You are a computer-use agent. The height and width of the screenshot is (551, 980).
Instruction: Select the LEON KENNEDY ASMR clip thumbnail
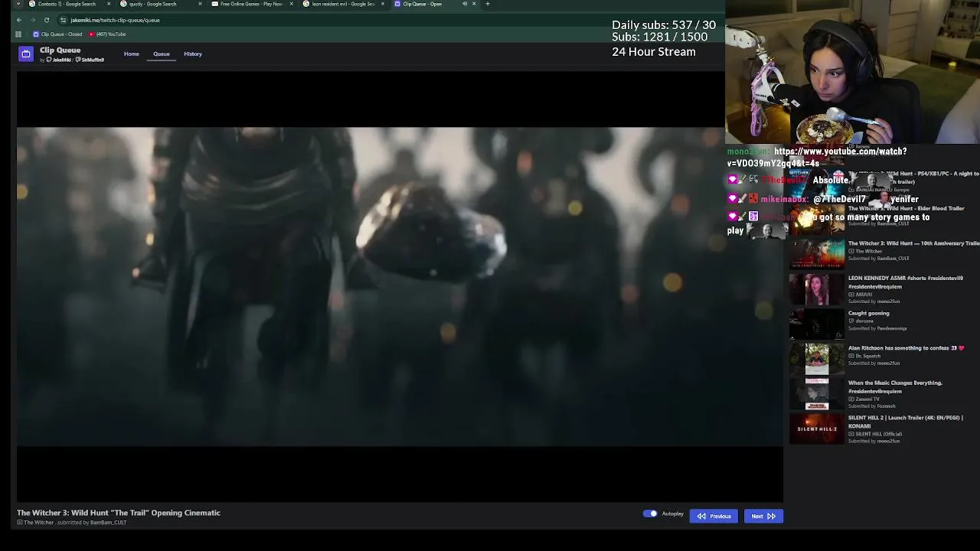[x=817, y=289]
